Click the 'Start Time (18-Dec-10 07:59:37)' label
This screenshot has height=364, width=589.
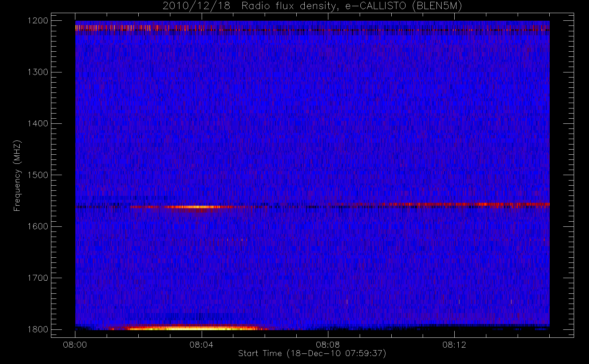tap(312, 353)
